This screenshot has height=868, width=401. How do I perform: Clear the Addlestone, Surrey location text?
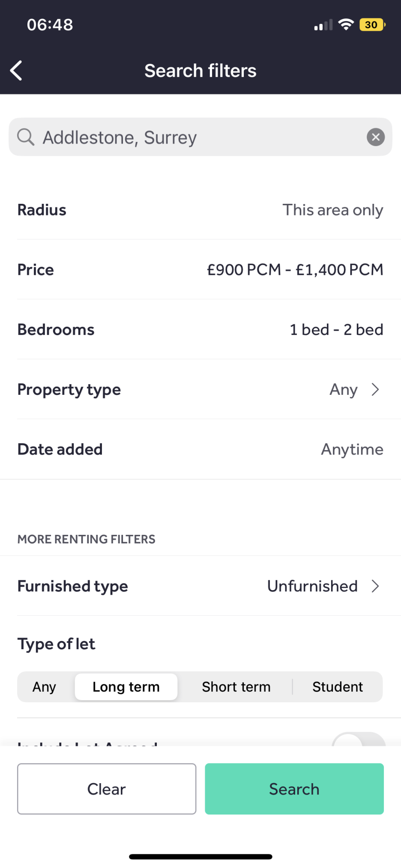376,137
